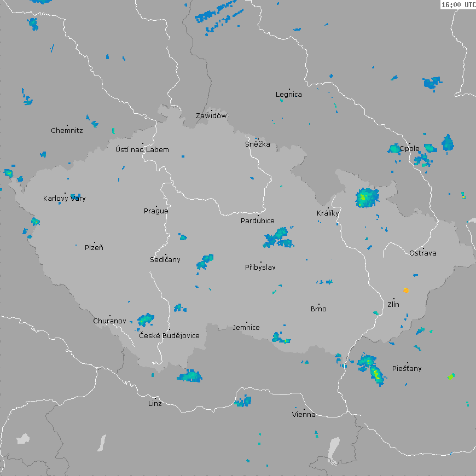Viewport: 476px width, 476px height.
Task: Select the Sněžka mountain label
Action: pyautogui.click(x=257, y=145)
